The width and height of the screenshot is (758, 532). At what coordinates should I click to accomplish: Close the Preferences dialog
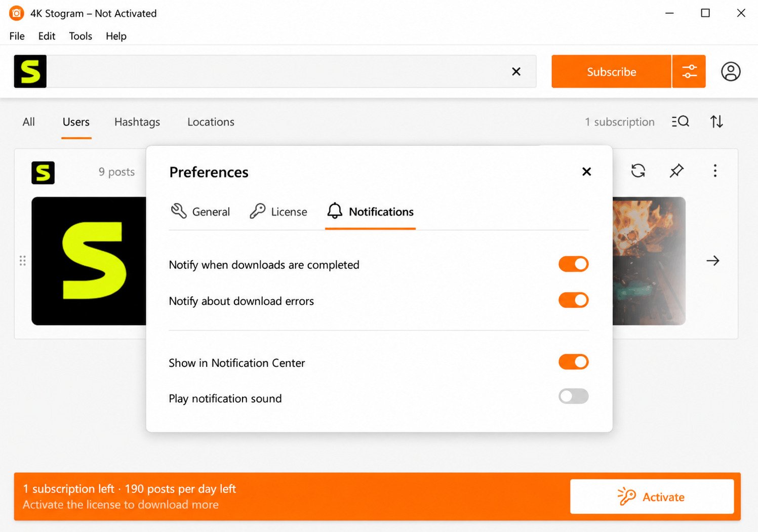click(586, 172)
